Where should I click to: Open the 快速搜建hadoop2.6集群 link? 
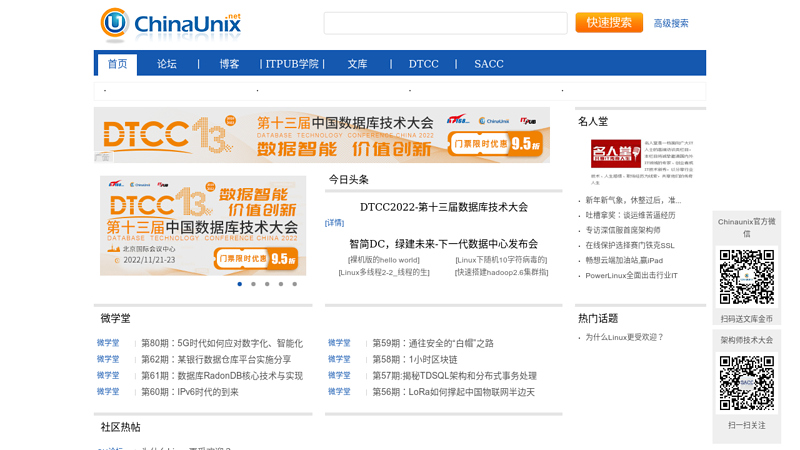tap(502, 272)
